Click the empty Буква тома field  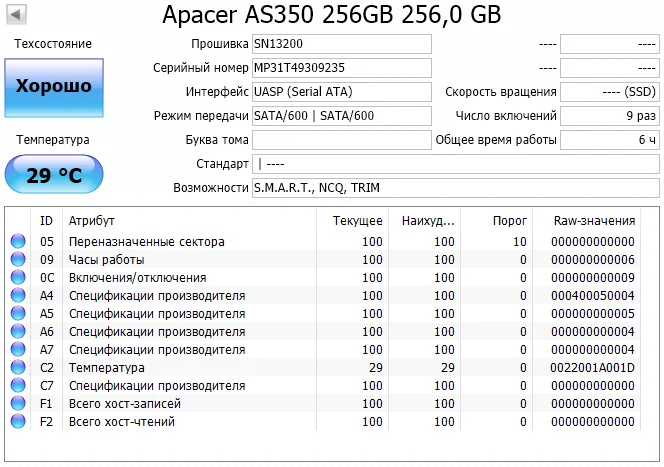pos(342,140)
